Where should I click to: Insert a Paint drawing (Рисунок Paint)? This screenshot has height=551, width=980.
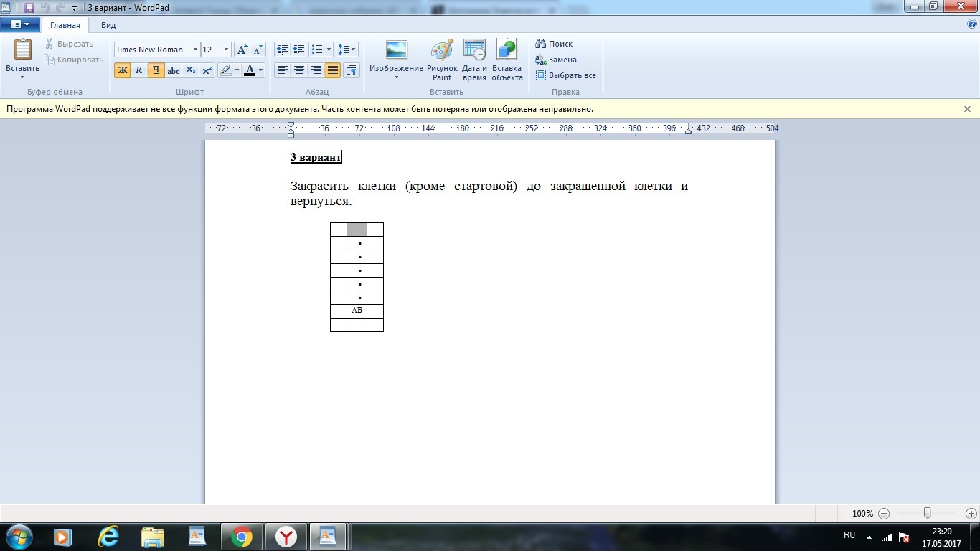tap(442, 60)
